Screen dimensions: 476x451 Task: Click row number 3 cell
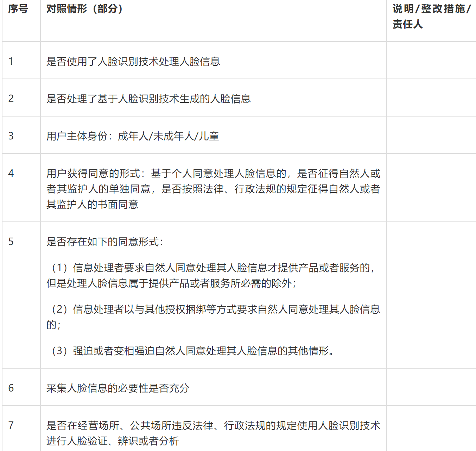click(x=21, y=135)
